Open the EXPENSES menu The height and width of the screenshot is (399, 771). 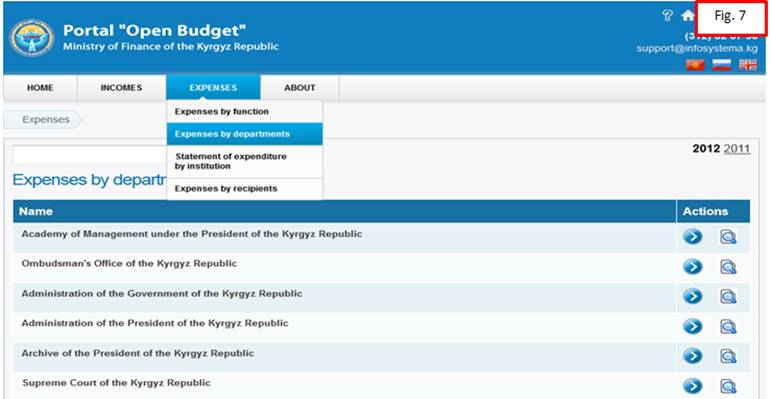(x=213, y=88)
